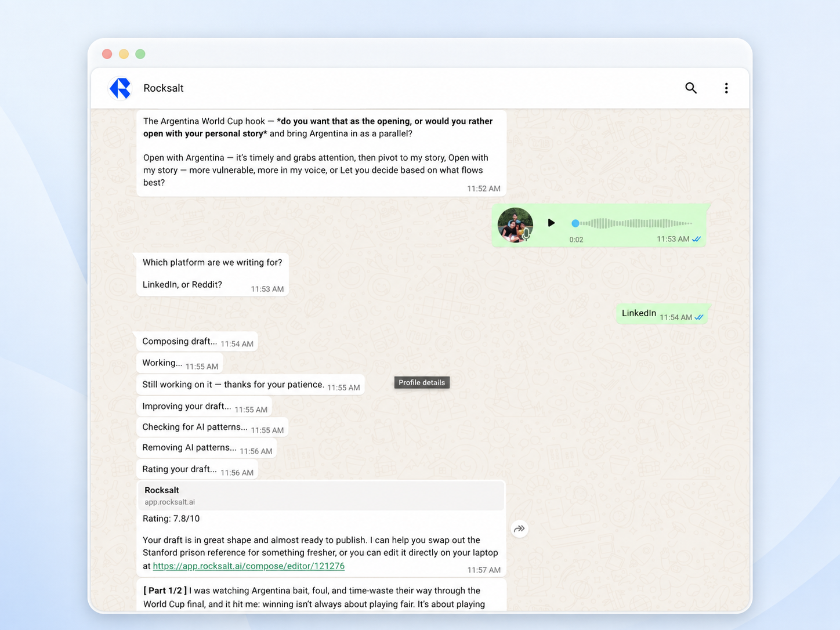Viewport: 840px width, 630px height.
Task: Click the '[ Part 1/2 ]' draft message
Action: point(321,595)
